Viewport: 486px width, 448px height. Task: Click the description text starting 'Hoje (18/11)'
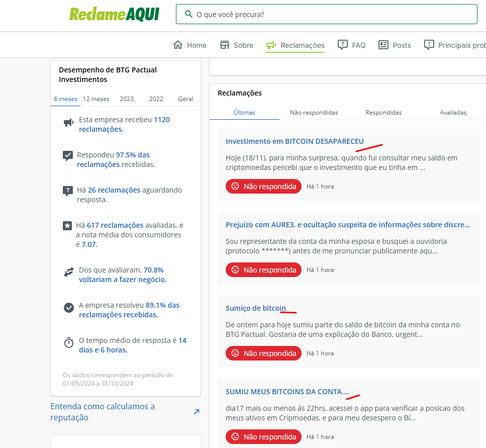341,163
